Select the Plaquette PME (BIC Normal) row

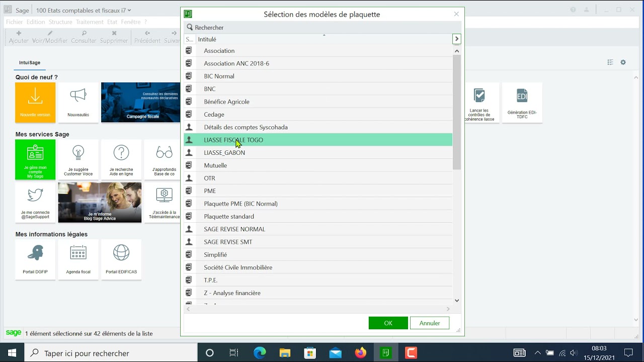point(318,204)
